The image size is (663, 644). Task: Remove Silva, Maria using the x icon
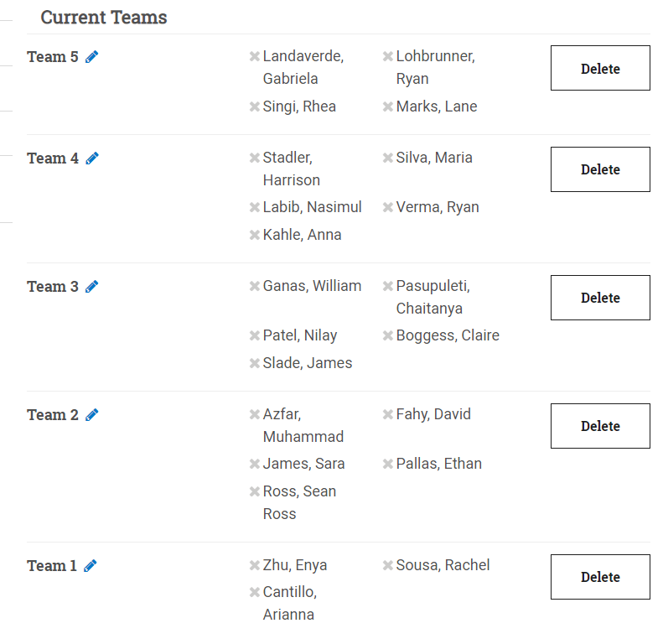tap(388, 158)
